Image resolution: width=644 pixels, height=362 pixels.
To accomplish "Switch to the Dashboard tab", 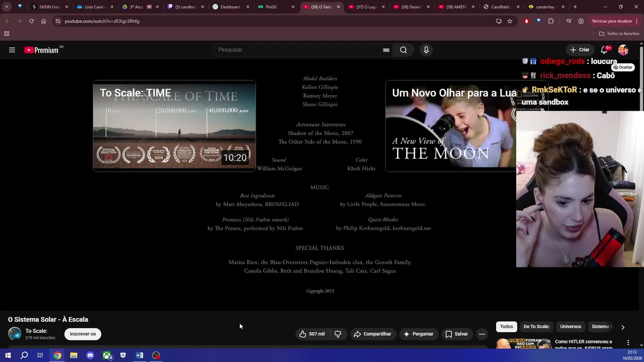I will click(230, 7).
